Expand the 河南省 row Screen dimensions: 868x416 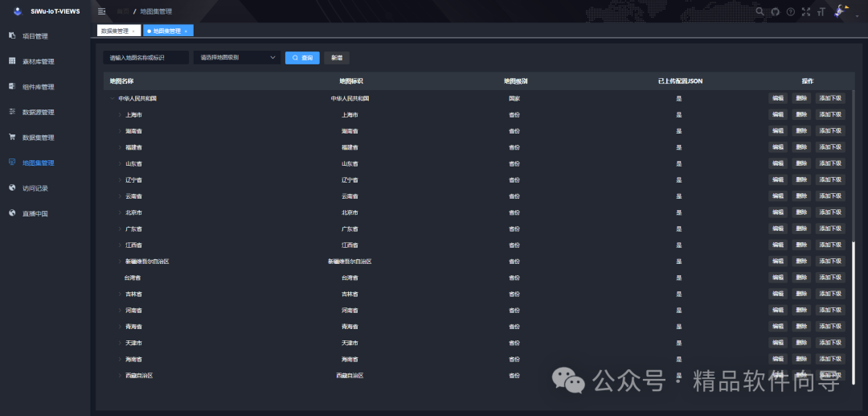click(120, 311)
